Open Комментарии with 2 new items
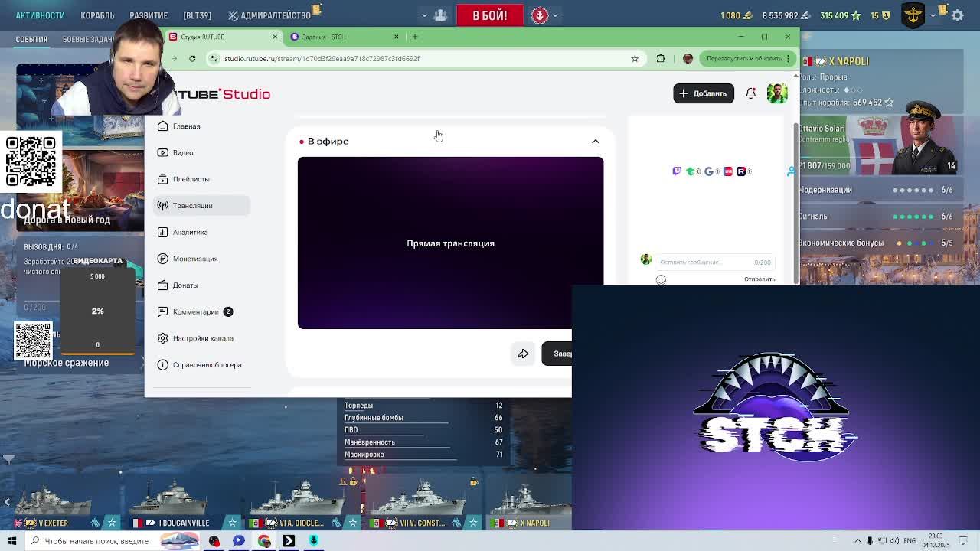Screen dimensions: 980x551 pos(201,311)
